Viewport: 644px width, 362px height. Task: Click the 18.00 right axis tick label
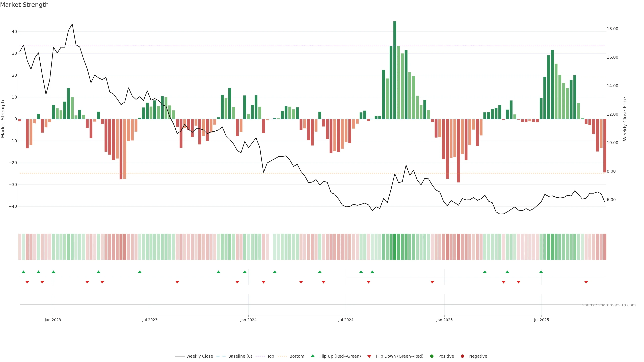[x=612, y=29]
